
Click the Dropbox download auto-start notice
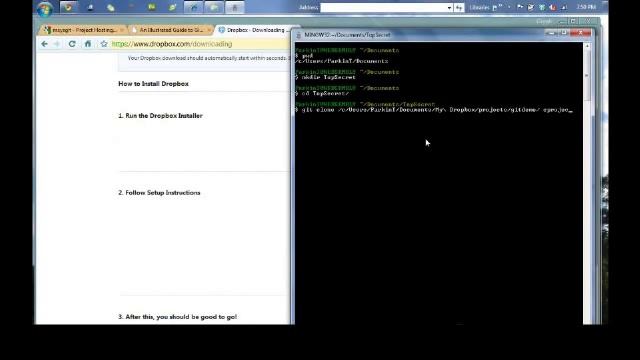[x=208, y=58]
